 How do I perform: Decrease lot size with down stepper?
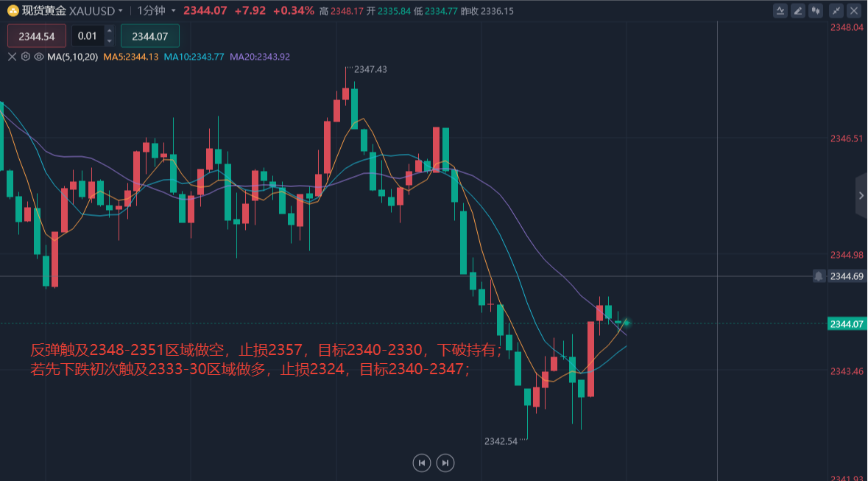click(109, 41)
